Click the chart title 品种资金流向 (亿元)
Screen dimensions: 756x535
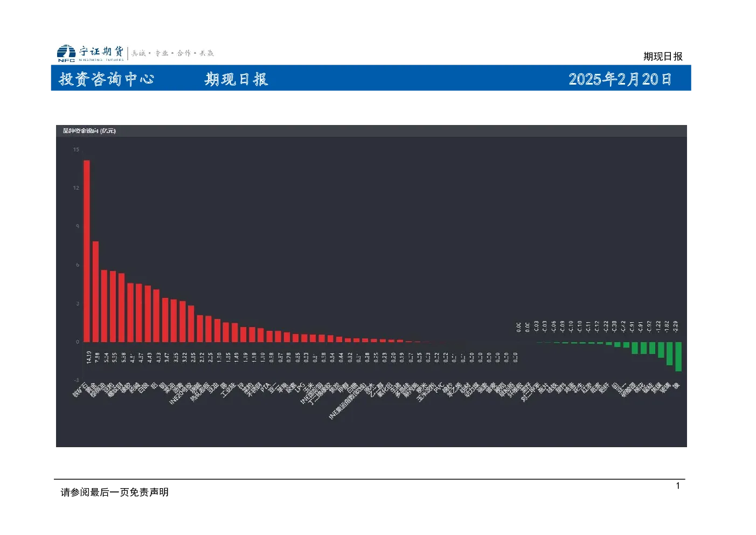(89, 131)
